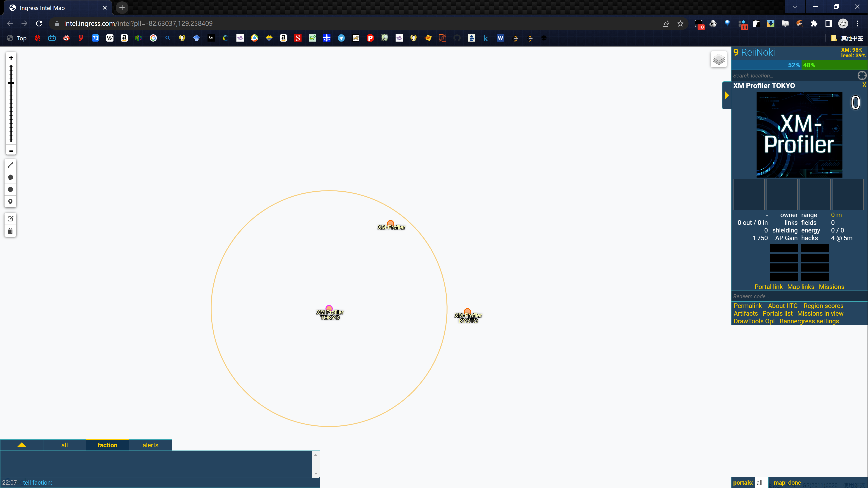Open the Zhihu bookmark
Viewport: 868px width, 488px height.
pyautogui.click(x=95, y=38)
